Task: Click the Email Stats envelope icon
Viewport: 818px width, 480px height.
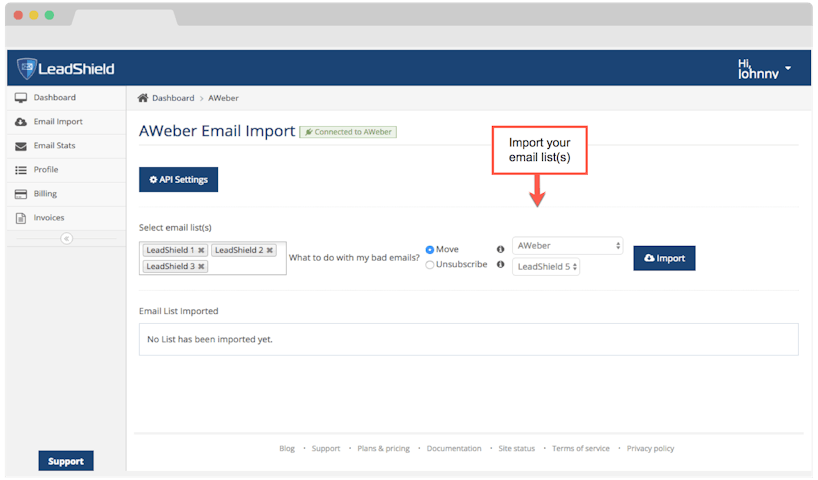Action: (x=20, y=146)
